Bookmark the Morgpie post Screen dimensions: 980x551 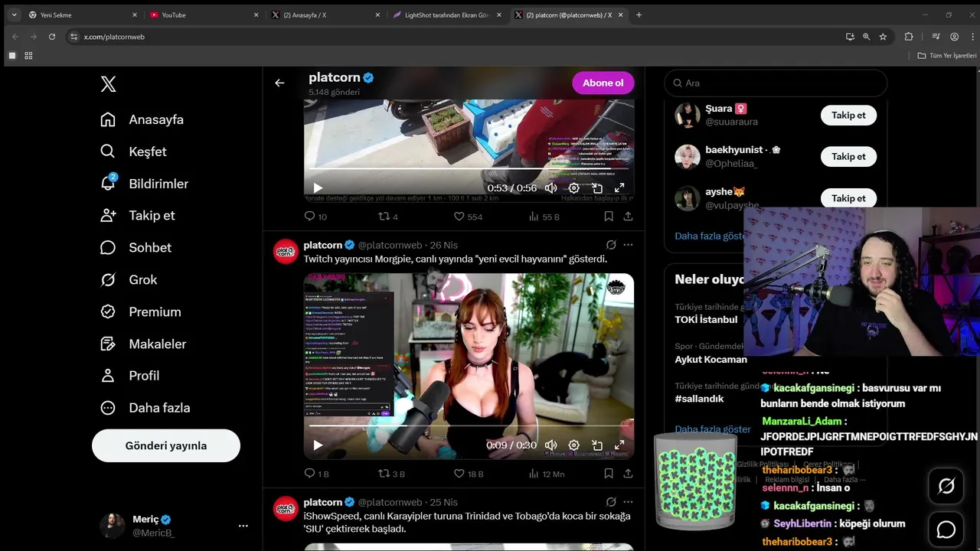[x=609, y=474]
